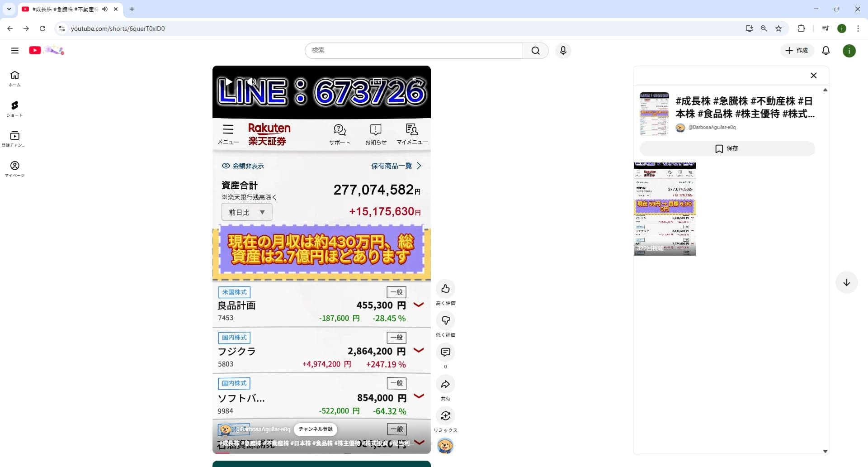Open the thumbnail showing 322回視聴
This screenshot has height=467, width=868.
click(665, 209)
